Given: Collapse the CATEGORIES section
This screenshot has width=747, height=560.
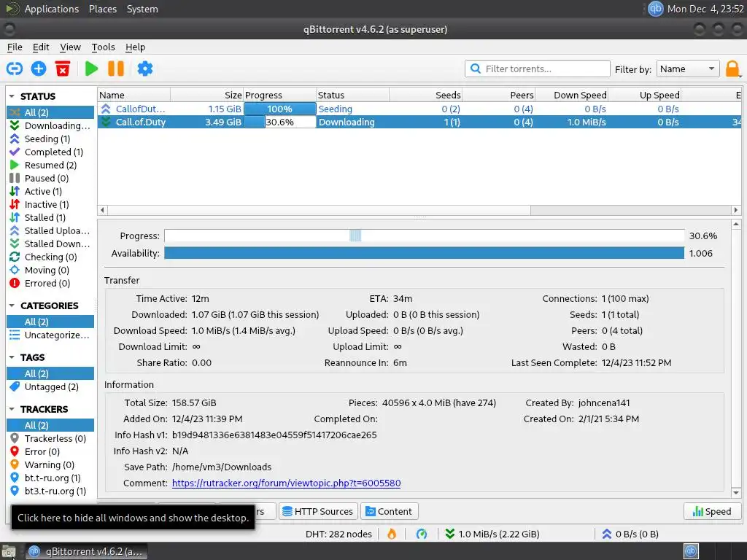Looking at the screenshot, I should [x=12, y=306].
